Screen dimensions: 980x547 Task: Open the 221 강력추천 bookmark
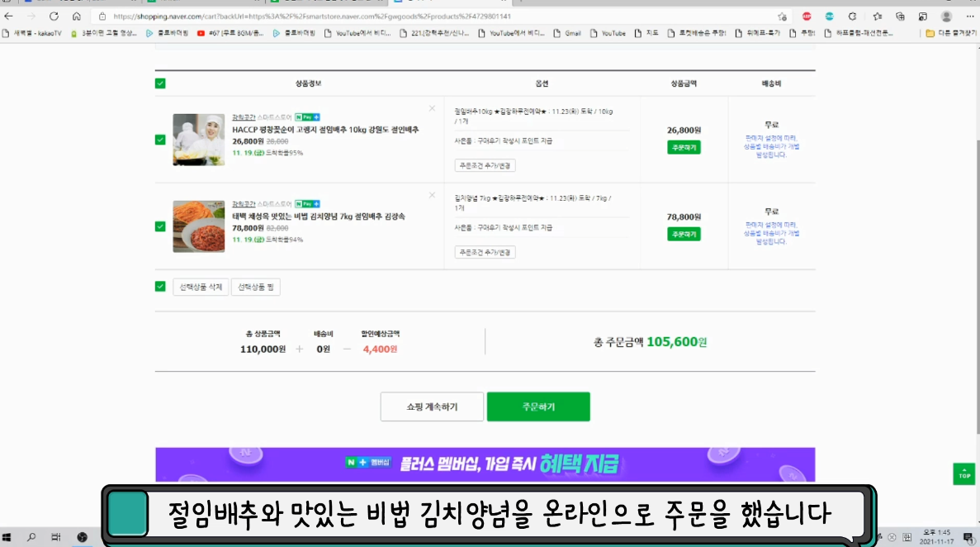click(434, 33)
